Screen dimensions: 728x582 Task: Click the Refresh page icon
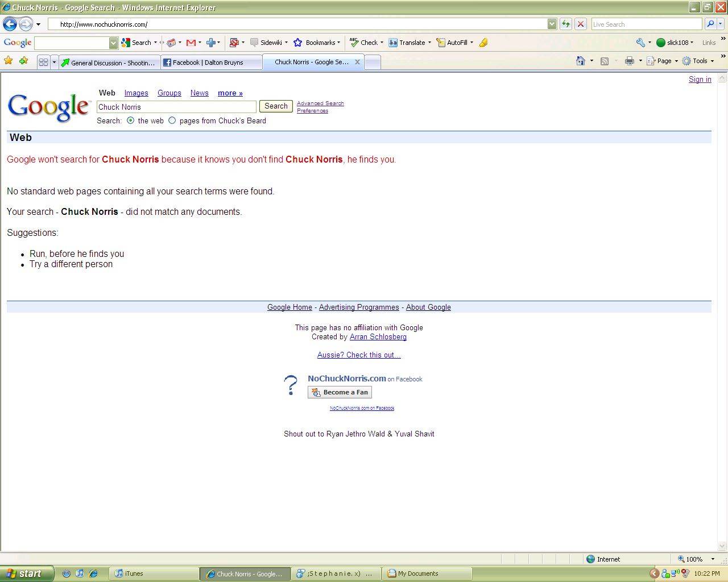tap(565, 24)
